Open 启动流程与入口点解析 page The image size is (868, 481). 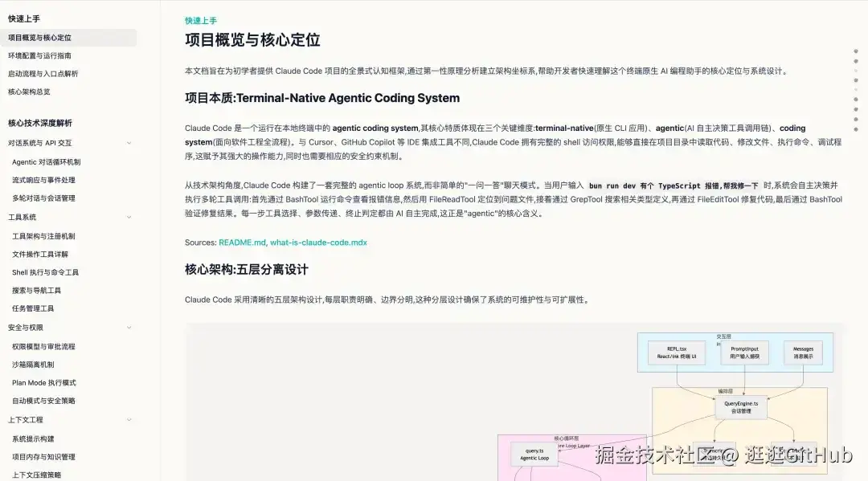tap(43, 74)
